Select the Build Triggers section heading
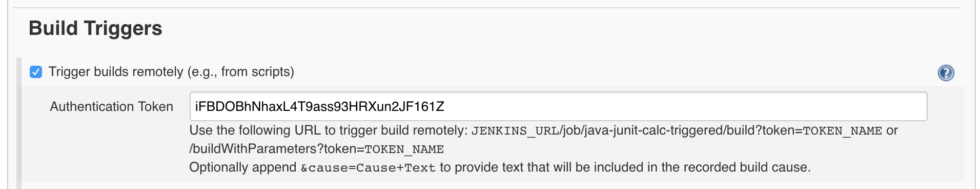The height and width of the screenshot is (189, 980). click(x=95, y=28)
